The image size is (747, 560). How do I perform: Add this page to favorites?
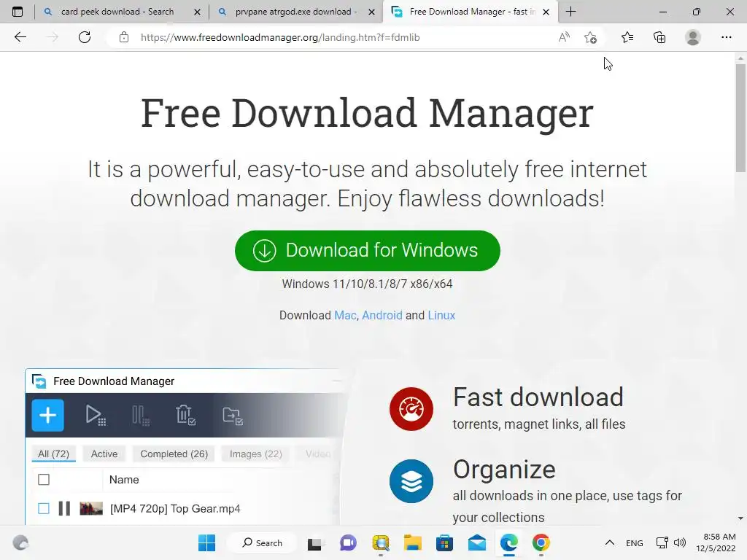click(590, 37)
